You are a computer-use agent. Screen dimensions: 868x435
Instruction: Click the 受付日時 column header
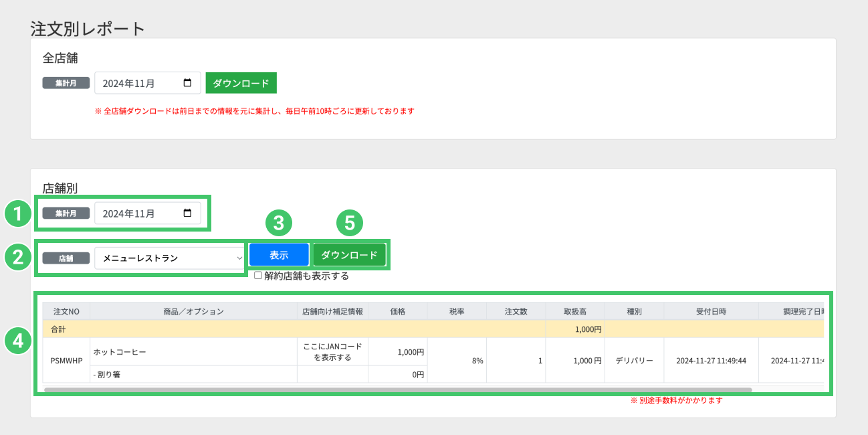pyautogui.click(x=711, y=311)
